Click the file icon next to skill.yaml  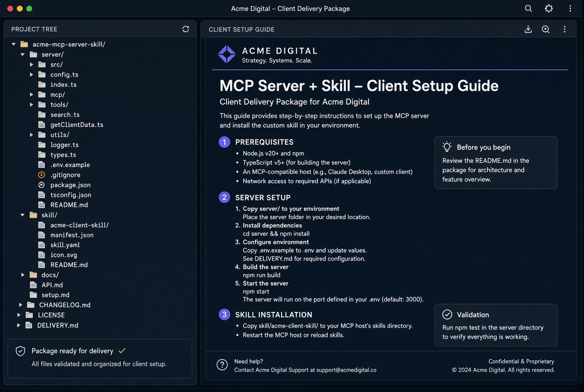point(41,245)
